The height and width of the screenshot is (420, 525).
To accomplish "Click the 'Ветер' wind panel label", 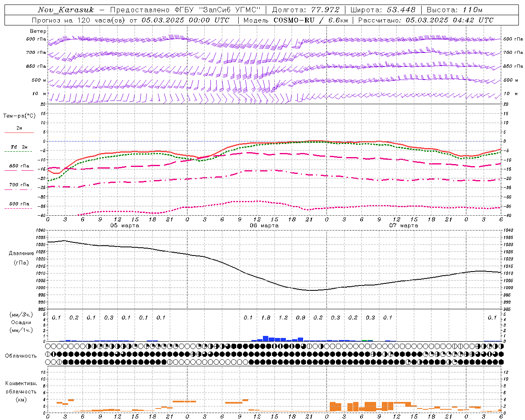I will point(38,31).
